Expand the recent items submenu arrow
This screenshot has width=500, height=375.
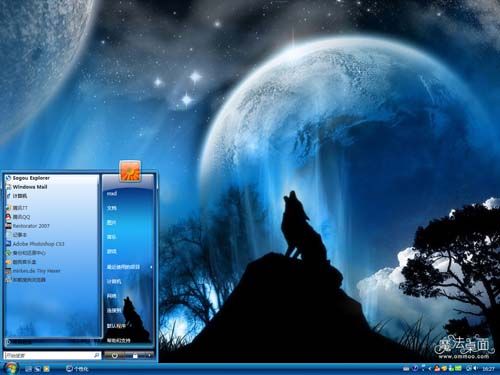(x=151, y=267)
